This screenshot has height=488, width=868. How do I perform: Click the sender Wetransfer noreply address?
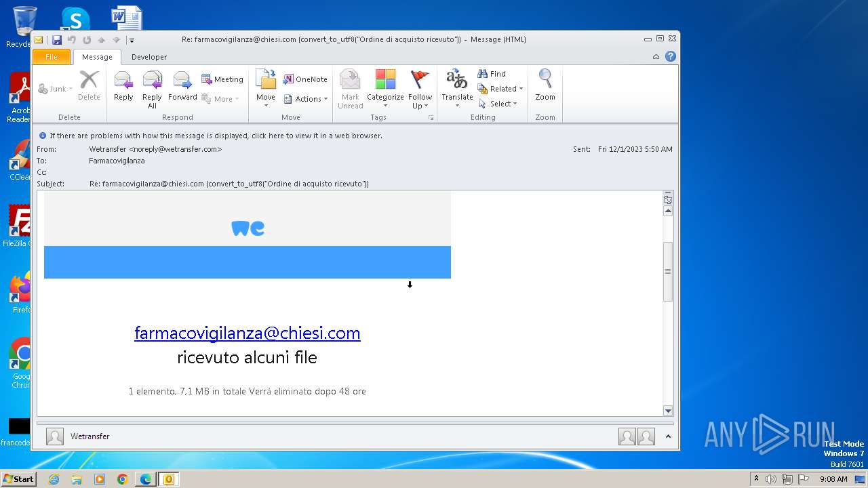tap(155, 149)
